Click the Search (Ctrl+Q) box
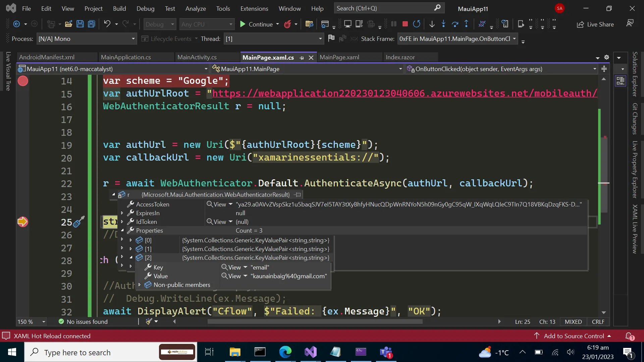Screen dimensions: 644x362 coord(386,8)
